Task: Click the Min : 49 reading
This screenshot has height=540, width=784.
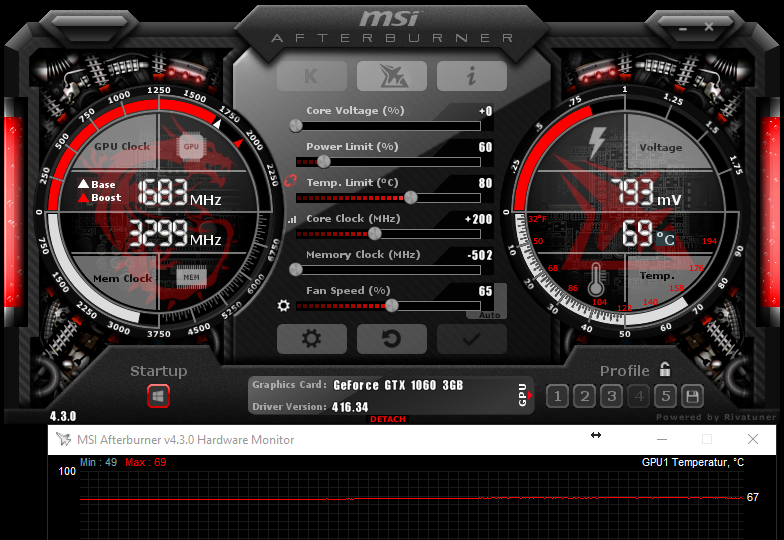Action: coord(98,462)
